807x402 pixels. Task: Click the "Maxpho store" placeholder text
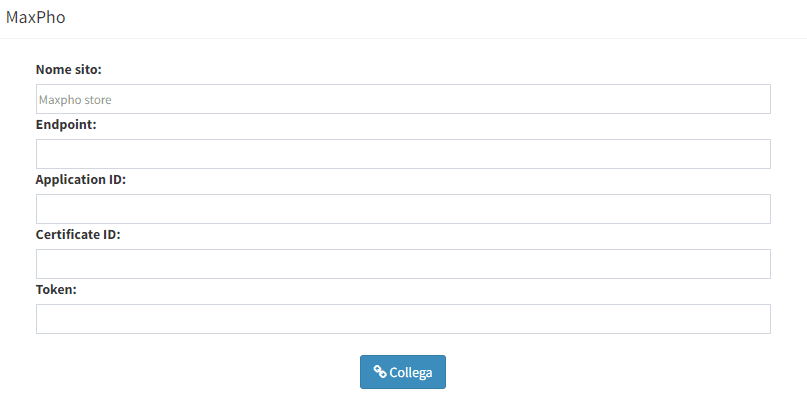(75, 100)
